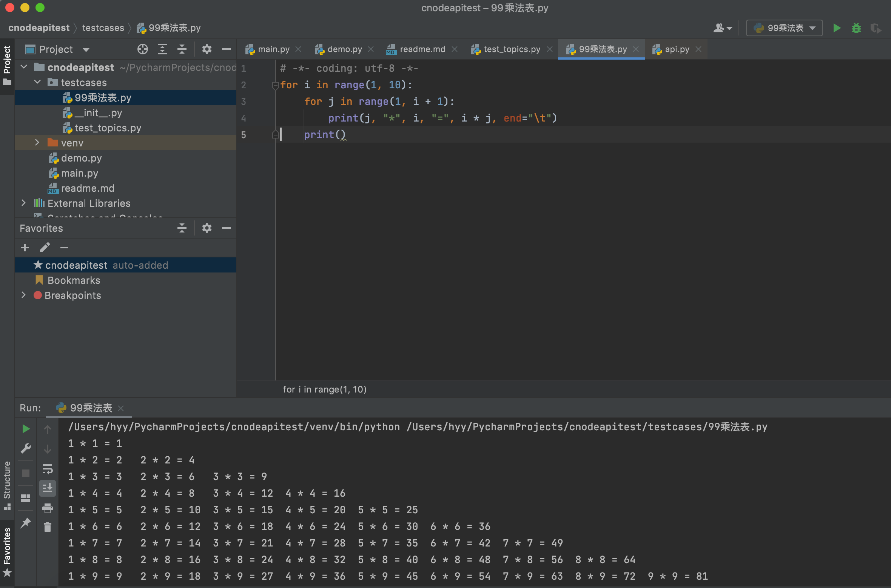
Task: Click the Debug bug icon
Action: [x=856, y=28]
